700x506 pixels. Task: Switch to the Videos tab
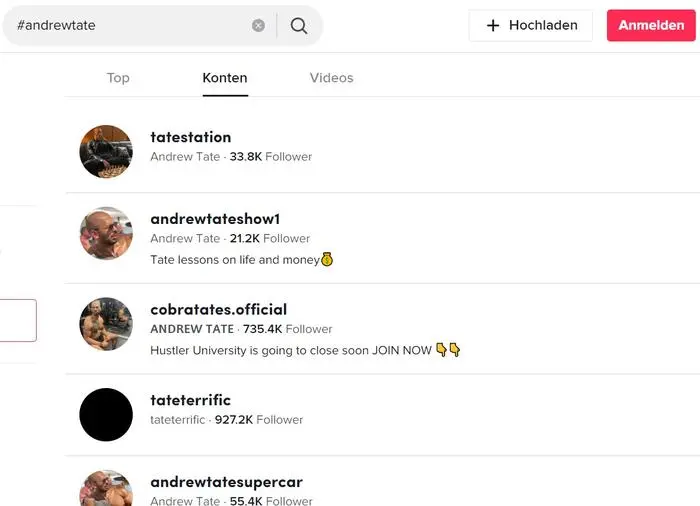click(x=332, y=78)
